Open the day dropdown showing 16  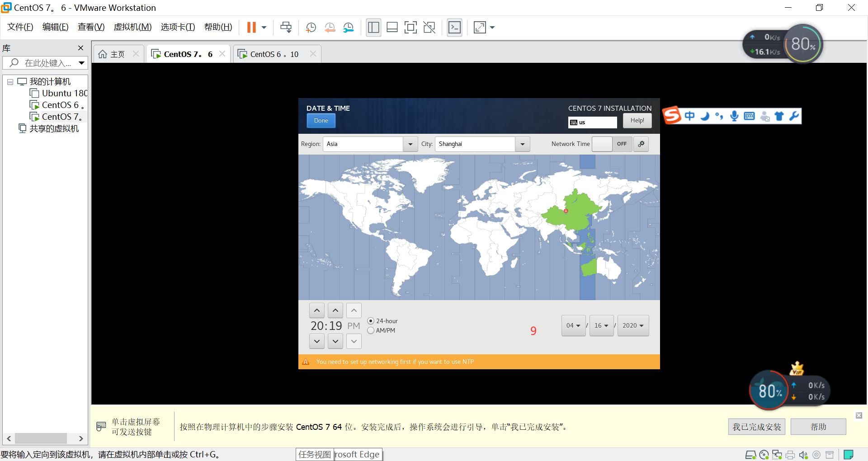point(602,325)
